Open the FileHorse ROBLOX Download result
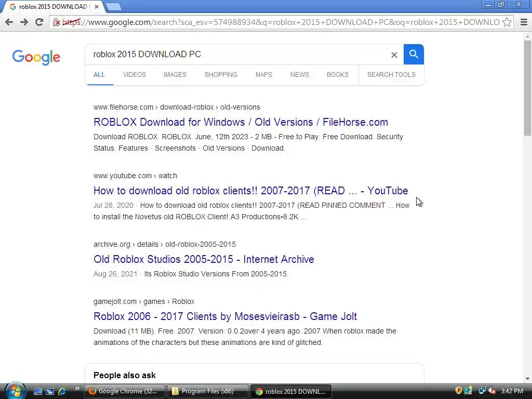The width and height of the screenshot is (532, 399). [x=241, y=122]
